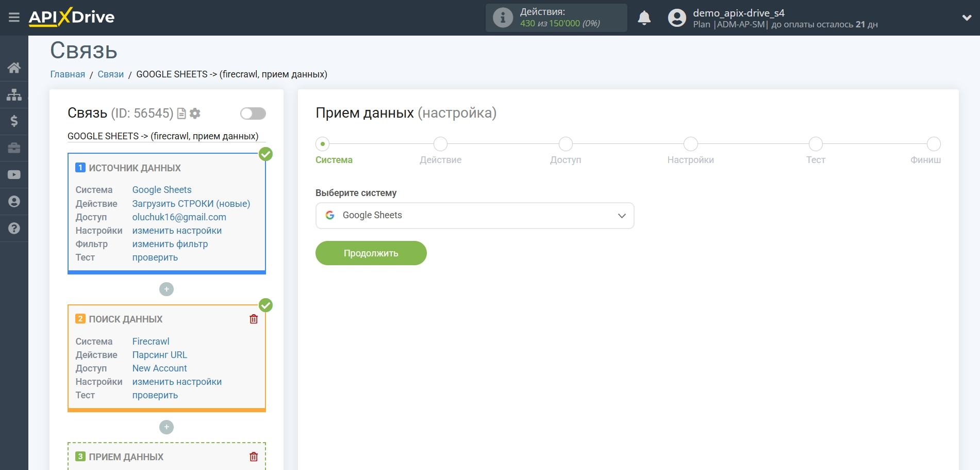980x470 pixels.
Task: Open connection settings gear icon
Action: point(195,114)
